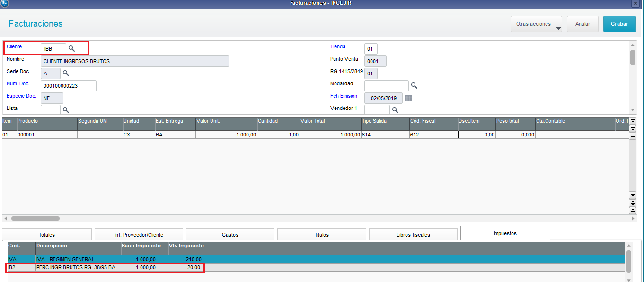The image size is (644, 282).
Task: Click the Dsct.Item cell 0,00
Action: pos(476,135)
